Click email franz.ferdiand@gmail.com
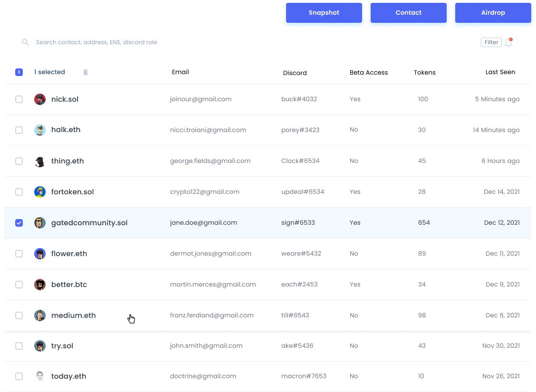This screenshot has height=392, width=536. (211, 316)
